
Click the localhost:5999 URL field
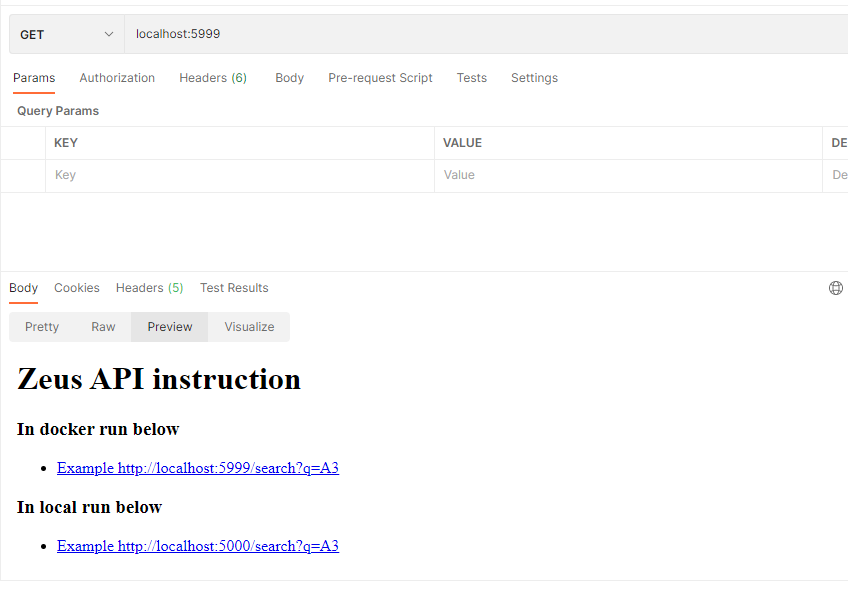coord(486,34)
